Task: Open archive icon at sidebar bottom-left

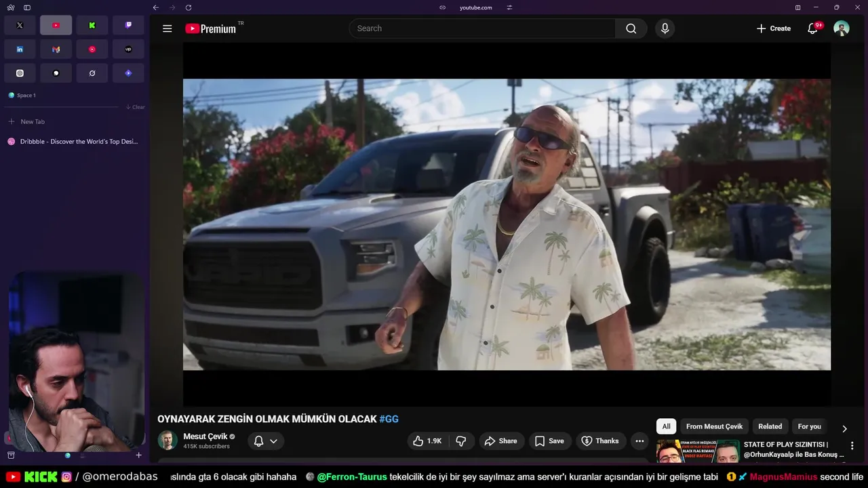Action: [11, 455]
